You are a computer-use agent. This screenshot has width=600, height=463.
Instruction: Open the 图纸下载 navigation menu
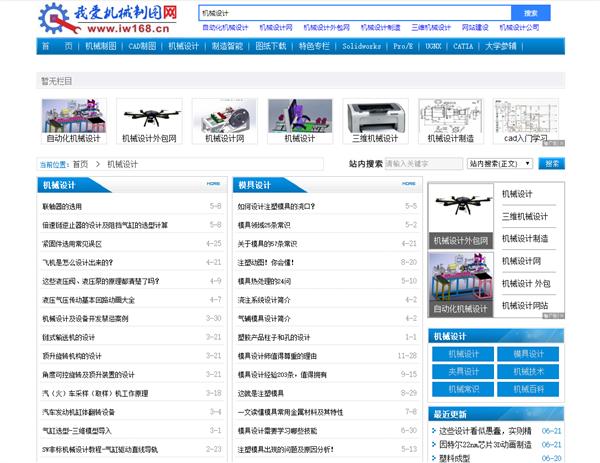[x=271, y=46]
